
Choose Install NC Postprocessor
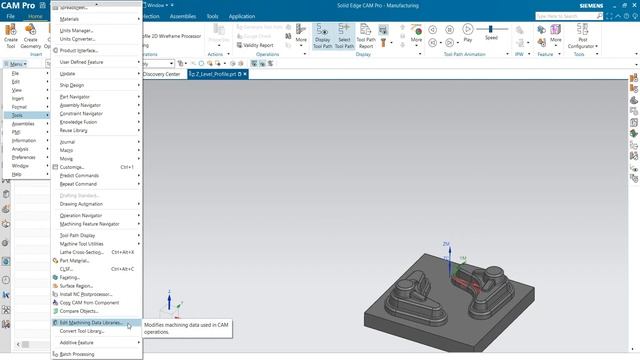click(97, 294)
